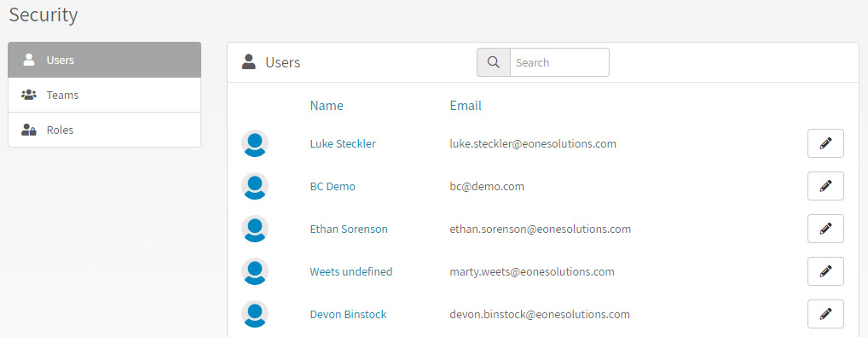Open the Users section

pos(105,60)
